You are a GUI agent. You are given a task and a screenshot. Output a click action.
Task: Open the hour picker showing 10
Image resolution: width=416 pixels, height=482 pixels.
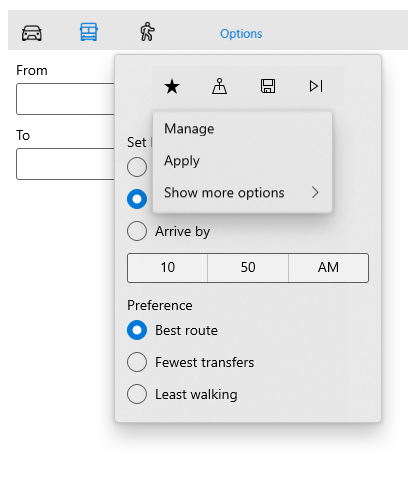click(168, 268)
